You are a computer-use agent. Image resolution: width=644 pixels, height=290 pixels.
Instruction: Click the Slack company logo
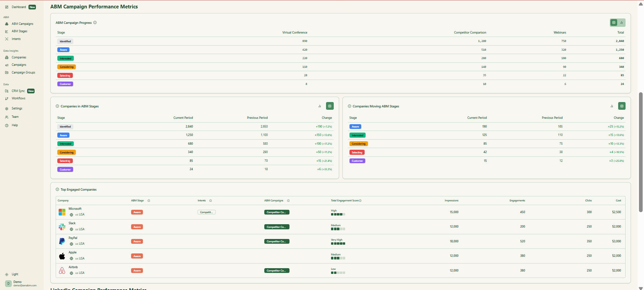tap(62, 227)
